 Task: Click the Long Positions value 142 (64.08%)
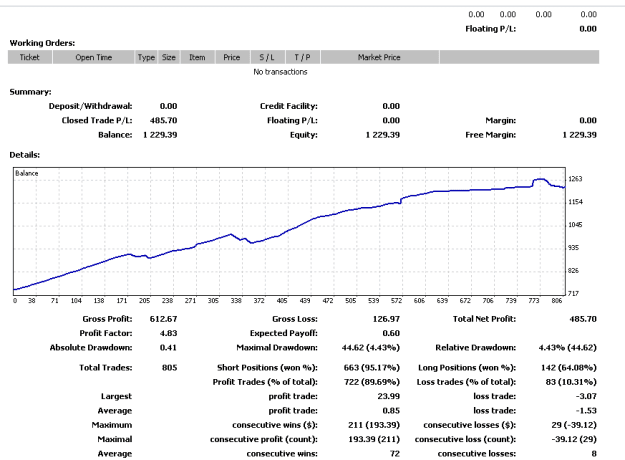(x=569, y=368)
